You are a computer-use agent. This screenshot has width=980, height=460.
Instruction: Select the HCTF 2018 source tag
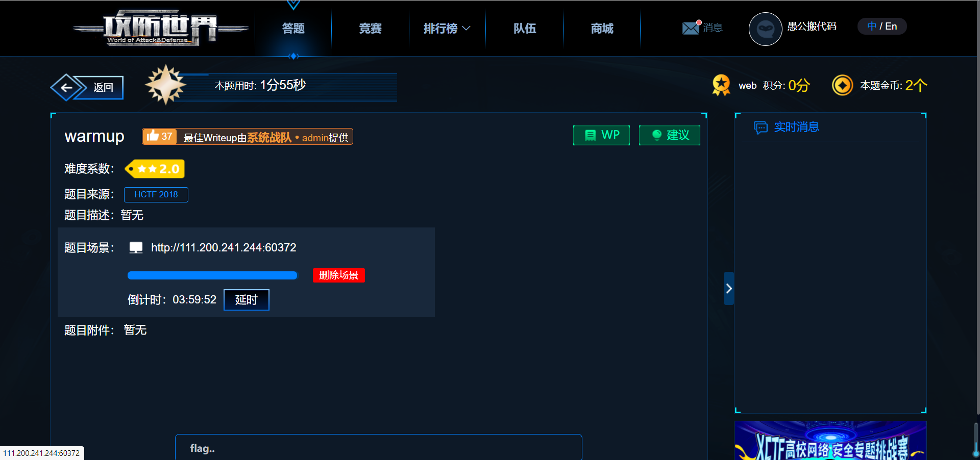click(156, 195)
